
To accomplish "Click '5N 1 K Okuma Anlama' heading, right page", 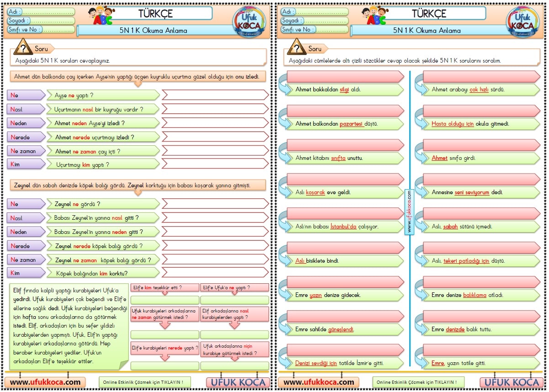I will pyautogui.click(x=427, y=31).
